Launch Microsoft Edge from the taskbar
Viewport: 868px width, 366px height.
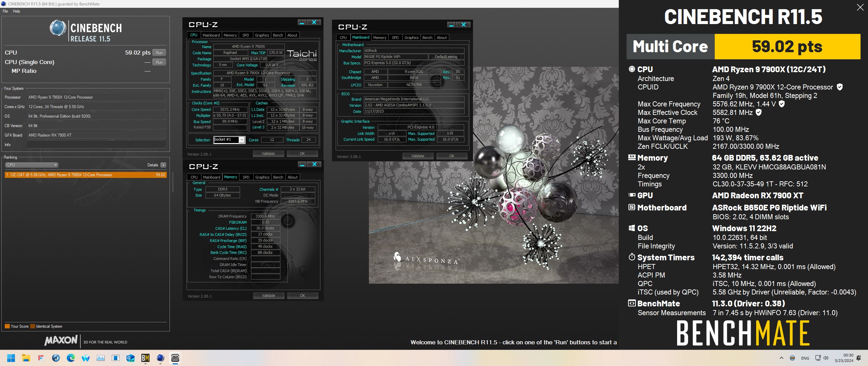tap(71, 358)
